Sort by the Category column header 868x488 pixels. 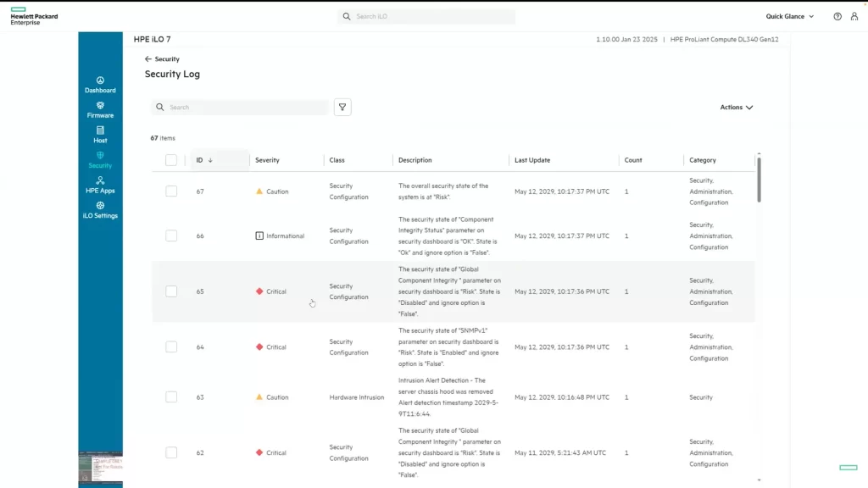point(703,160)
